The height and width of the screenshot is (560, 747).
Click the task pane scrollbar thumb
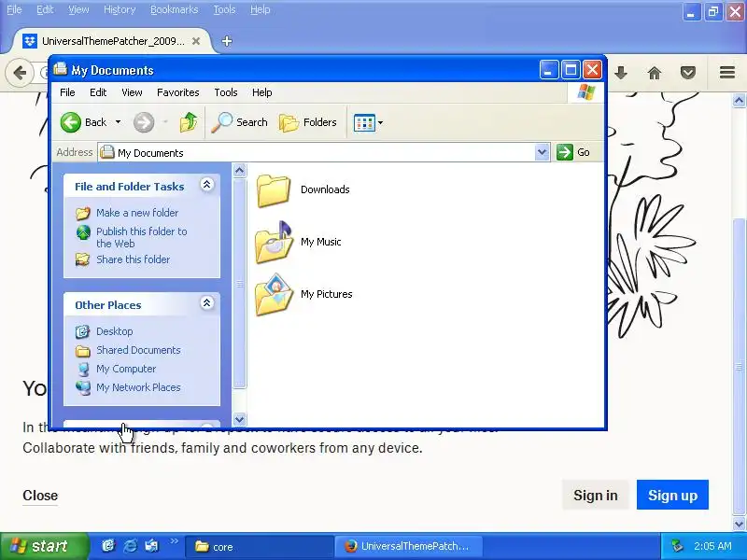click(240, 283)
